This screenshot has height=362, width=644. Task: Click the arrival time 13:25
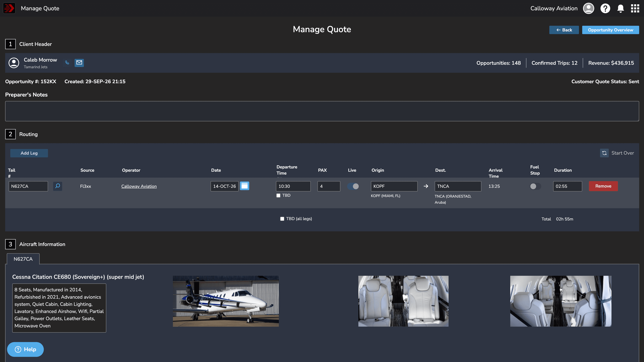pyautogui.click(x=494, y=186)
